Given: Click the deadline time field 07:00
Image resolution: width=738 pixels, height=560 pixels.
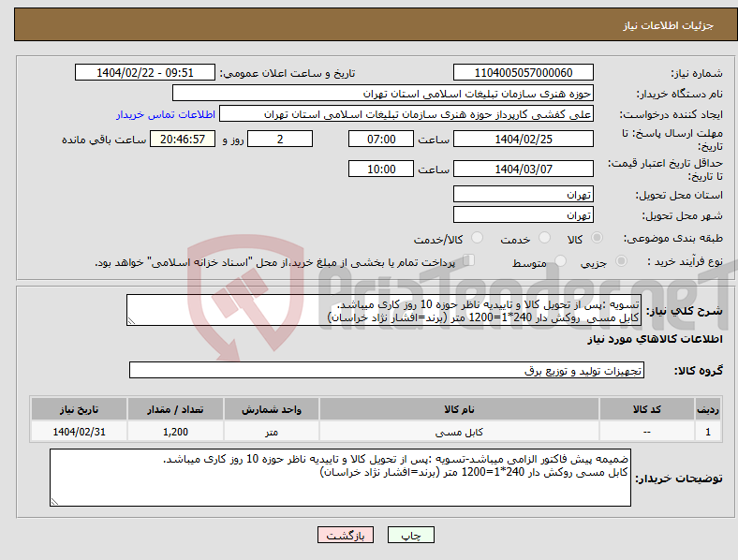Looking at the screenshot, I should pyautogui.click(x=381, y=140).
